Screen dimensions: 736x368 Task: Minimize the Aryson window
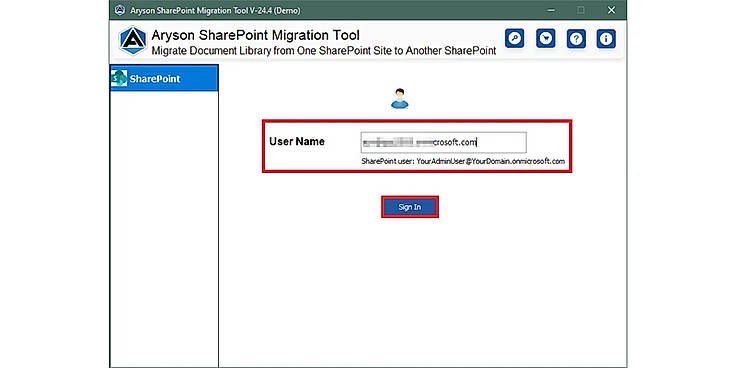pyautogui.click(x=552, y=10)
